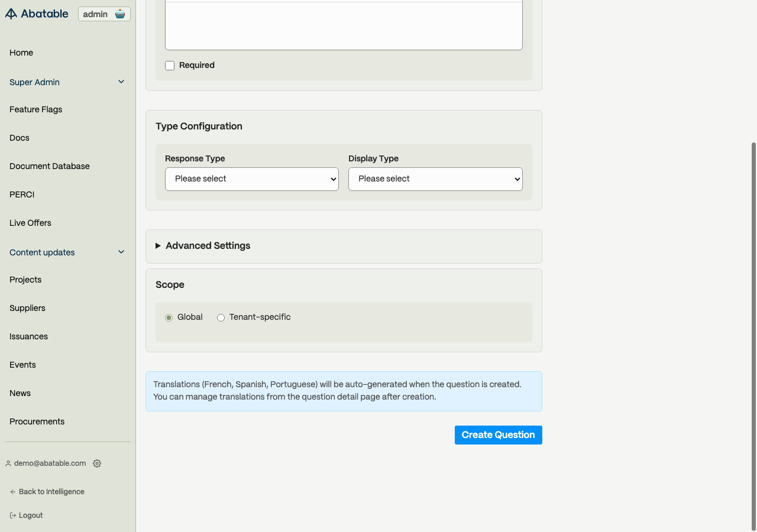Image resolution: width=757 pixels, height=532 pixels.
Task: Go to Feature Flags in sidebar
Action: click(x=35, y=109)
